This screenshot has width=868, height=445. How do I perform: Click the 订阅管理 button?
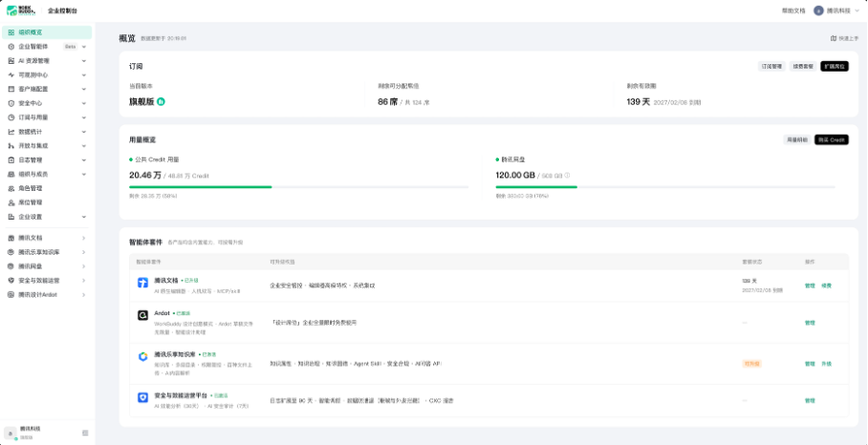point(771,66)
